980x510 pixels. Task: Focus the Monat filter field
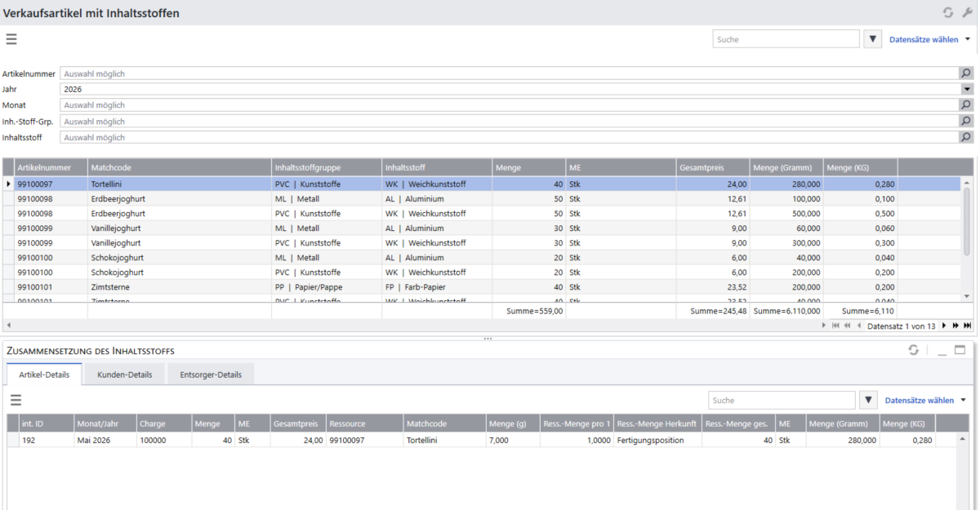point(510,105)
